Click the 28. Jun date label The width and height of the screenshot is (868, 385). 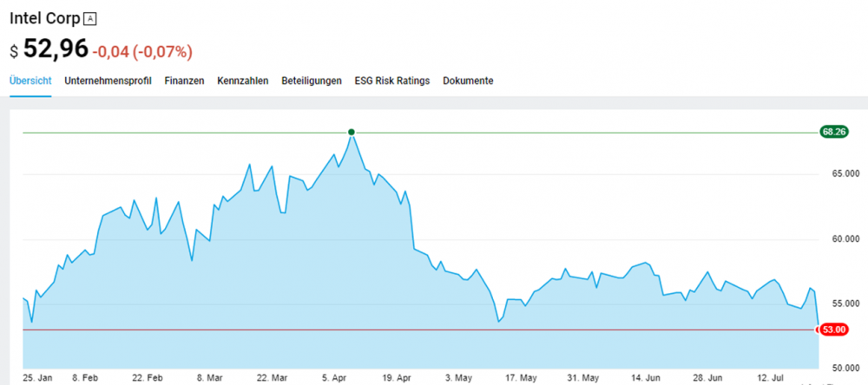pyautogui.click(x=708, y=379)
